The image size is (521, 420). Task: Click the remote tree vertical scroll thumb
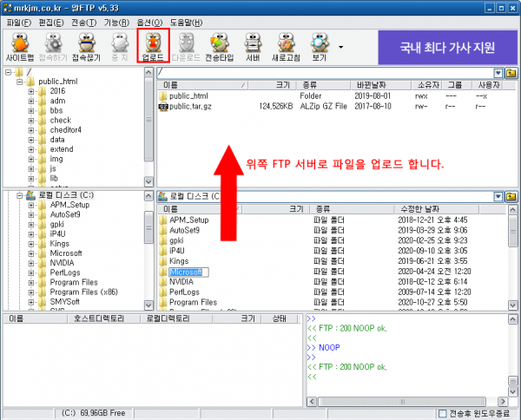pyautogui.click(x=148, y=120)
